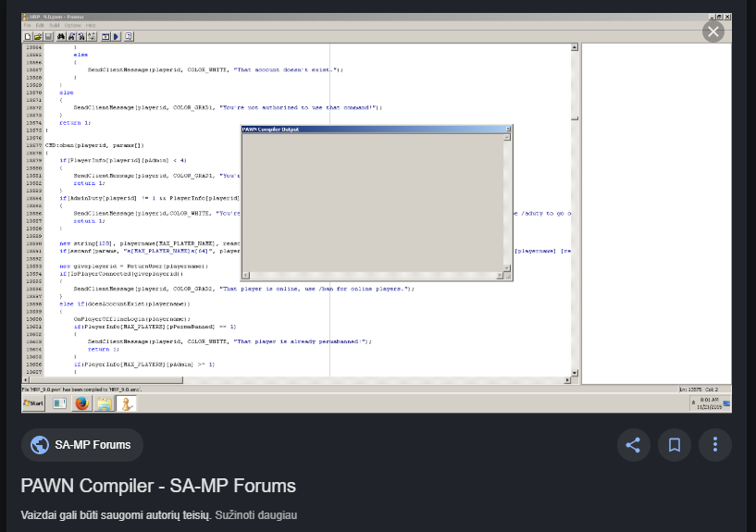Close the PAWN Compiler Output window
This screenshot has height=532, width=756.
508,130
